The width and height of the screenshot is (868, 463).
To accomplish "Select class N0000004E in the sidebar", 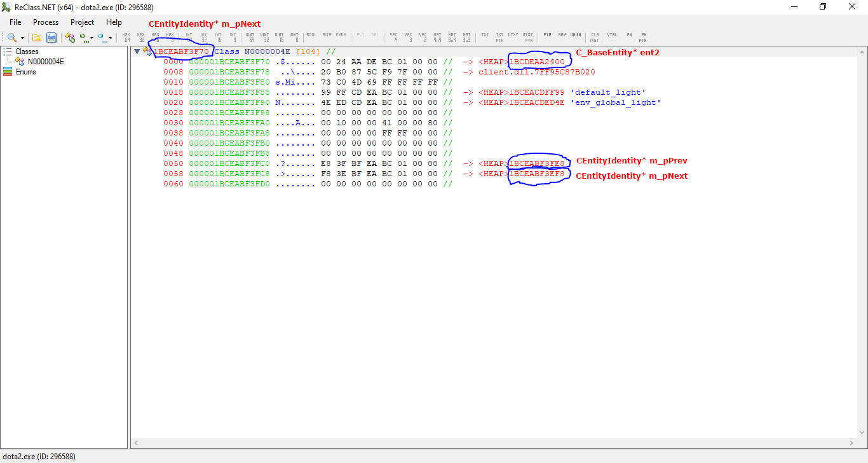I will 46,62.
